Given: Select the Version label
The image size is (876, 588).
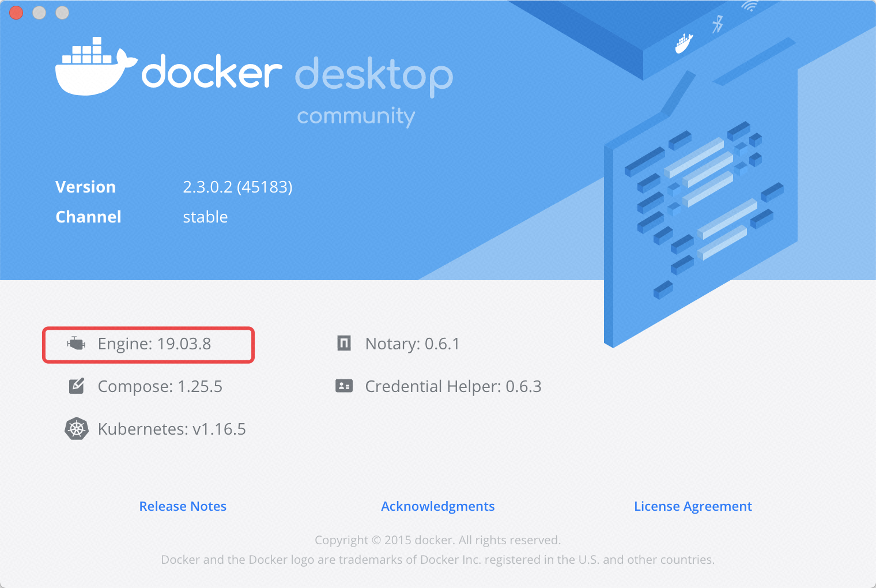Looking at the screenshot, I should point(85,187).
